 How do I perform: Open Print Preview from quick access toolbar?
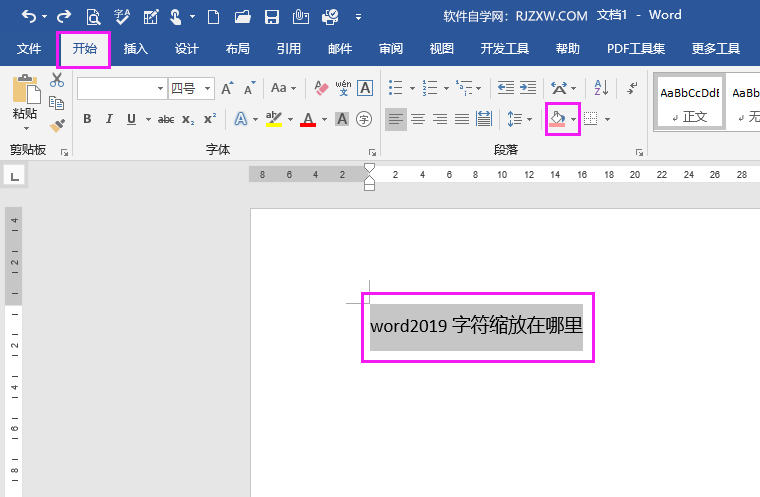pos(93,17)
